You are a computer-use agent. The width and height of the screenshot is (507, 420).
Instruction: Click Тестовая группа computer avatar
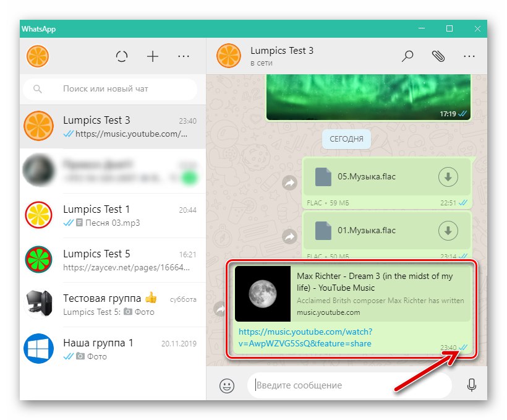pyautogui.click(x=38, y=304)
